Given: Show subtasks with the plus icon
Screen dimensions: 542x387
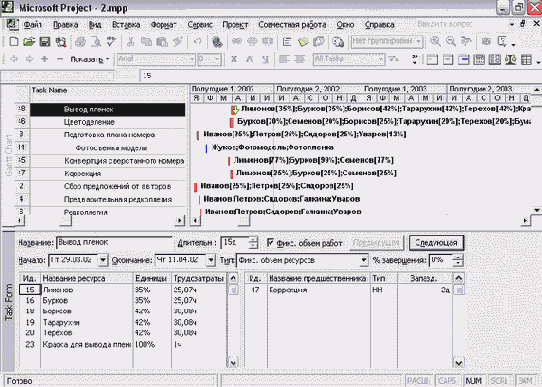Looking at the screenshot, I should click(x=45, y=59).
